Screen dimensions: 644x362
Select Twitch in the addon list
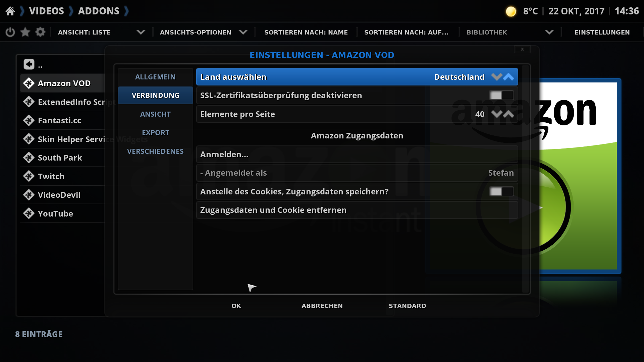(62, 176)
